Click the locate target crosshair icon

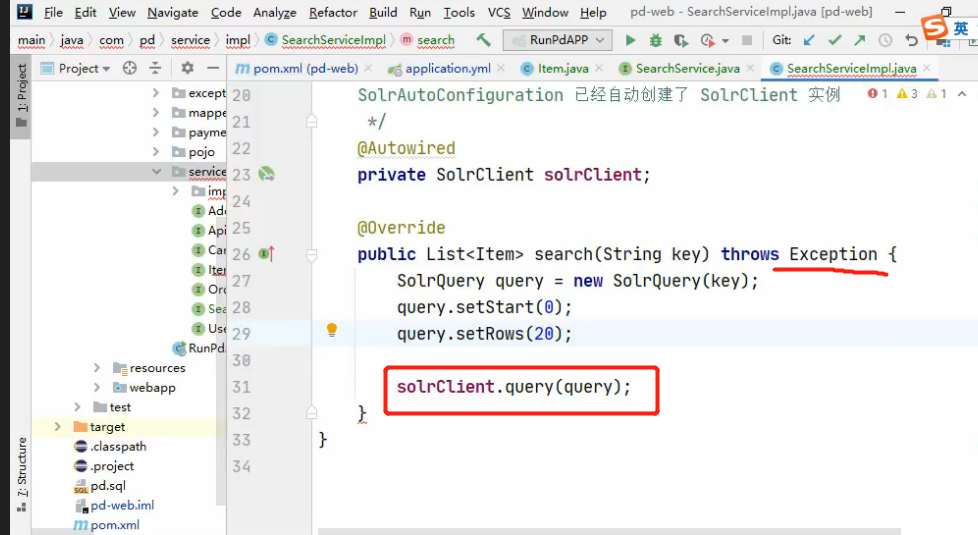pyautogui.click(x=130, y=68)
